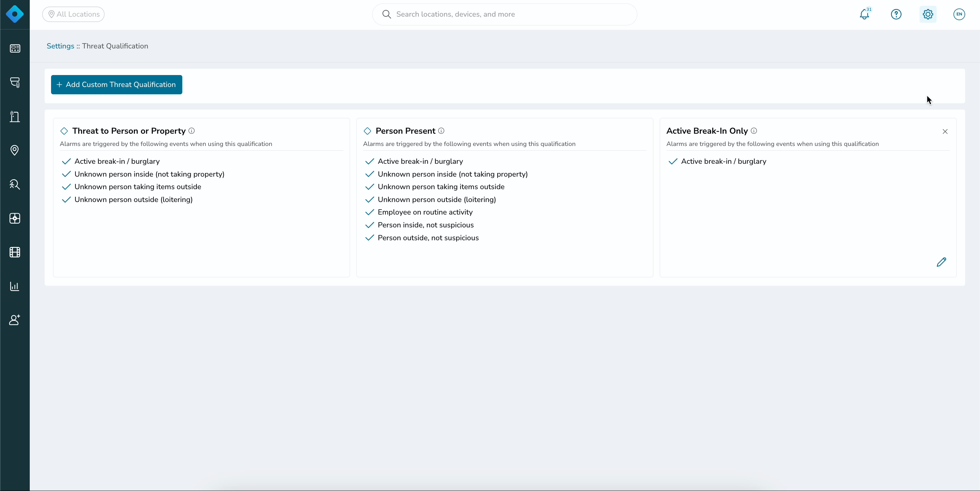Click 'Active break-in / burglary' in Person Present

coord(420,161)
